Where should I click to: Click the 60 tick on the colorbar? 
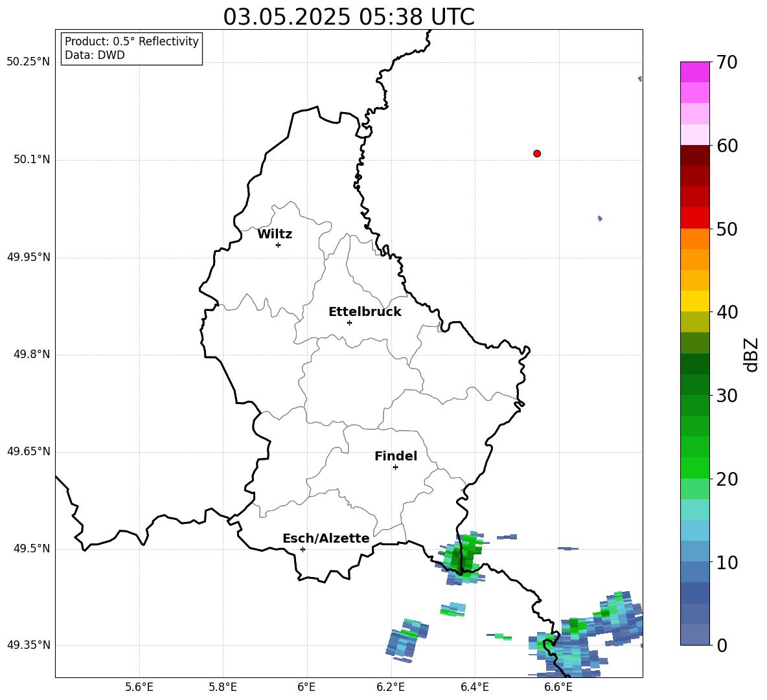pyautogui.click(x=727, y=146)
